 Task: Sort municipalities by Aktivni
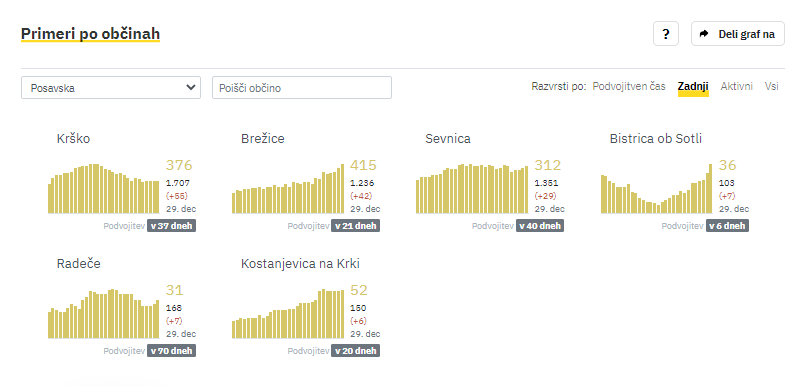(736, 87)
